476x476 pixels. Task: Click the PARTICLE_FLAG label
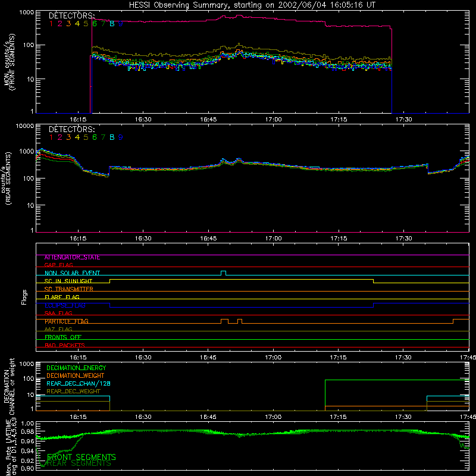coord(67,321)
